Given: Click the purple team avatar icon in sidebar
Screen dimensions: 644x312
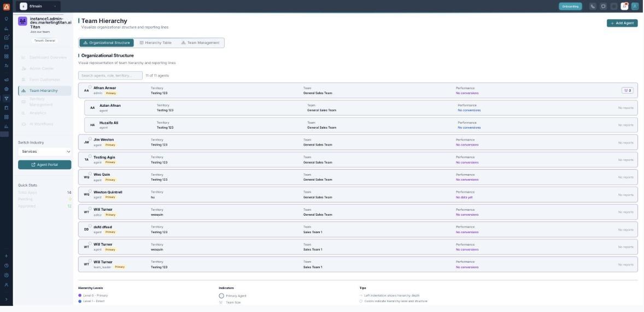Looking at the screenshot, I should [x=22, y=21].
